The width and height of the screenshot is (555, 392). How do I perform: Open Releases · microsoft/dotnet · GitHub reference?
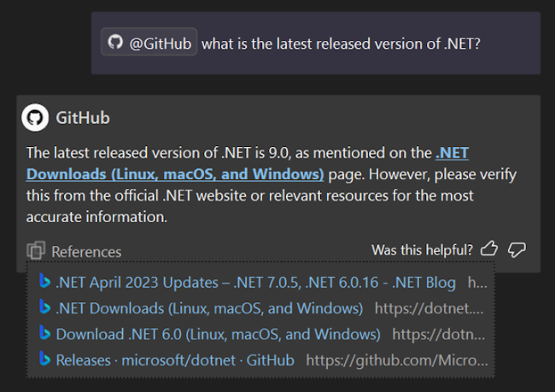(175, 360)
